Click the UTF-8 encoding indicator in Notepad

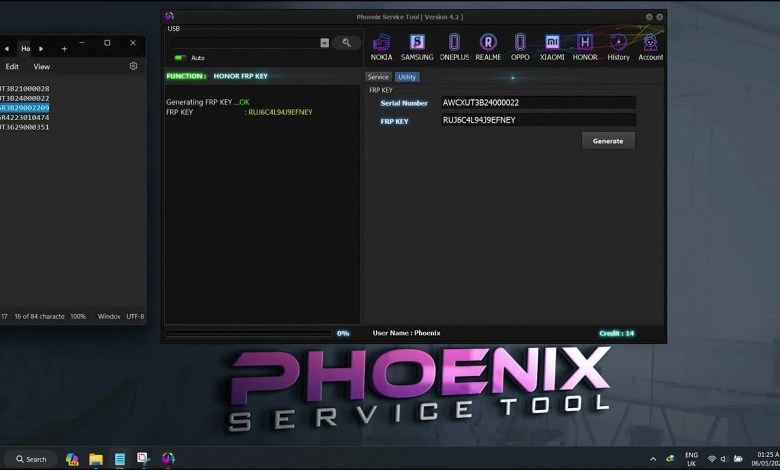tap(135, 316)
